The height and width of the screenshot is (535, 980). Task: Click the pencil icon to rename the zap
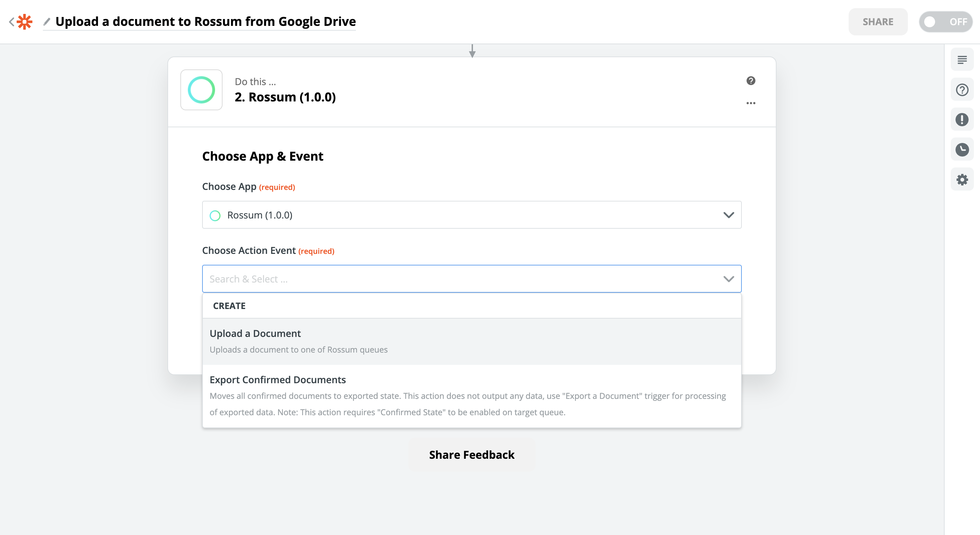point(47,22)
